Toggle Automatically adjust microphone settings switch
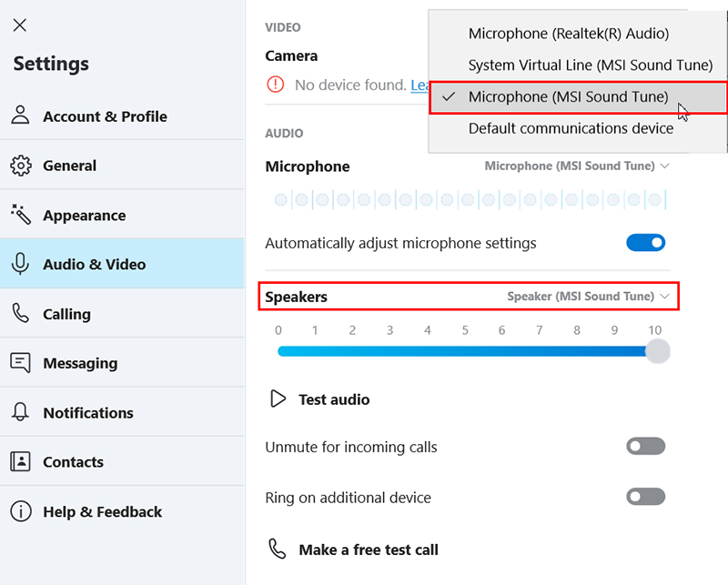 pyautogui.click(x=645, y=242)
